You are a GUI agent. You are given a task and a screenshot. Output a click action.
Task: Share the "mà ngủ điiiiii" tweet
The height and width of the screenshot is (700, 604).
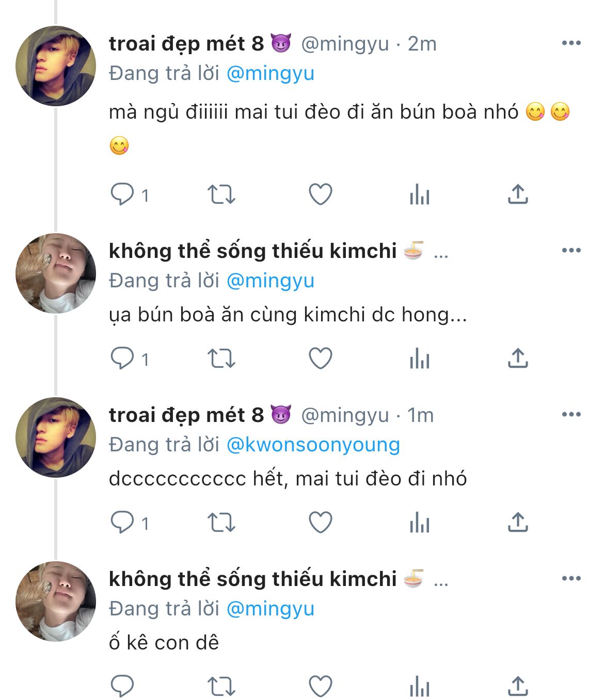click(518, 194)
